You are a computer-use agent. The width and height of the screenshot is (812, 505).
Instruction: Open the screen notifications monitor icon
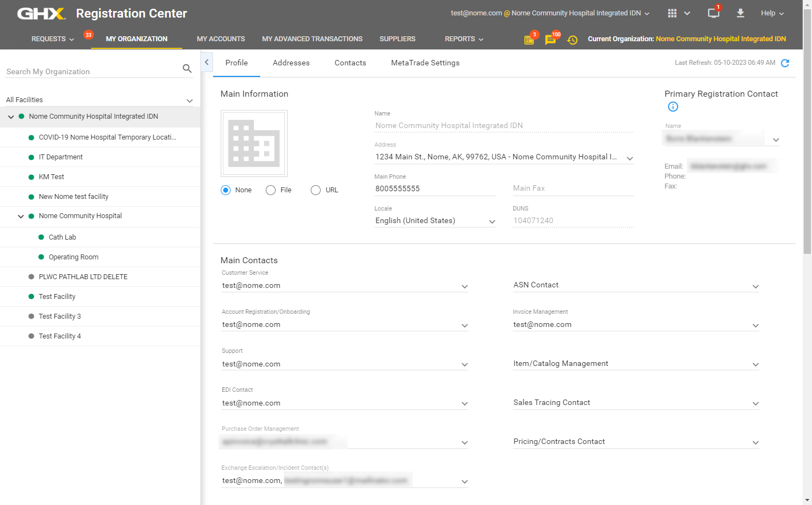tap(713, 13)
